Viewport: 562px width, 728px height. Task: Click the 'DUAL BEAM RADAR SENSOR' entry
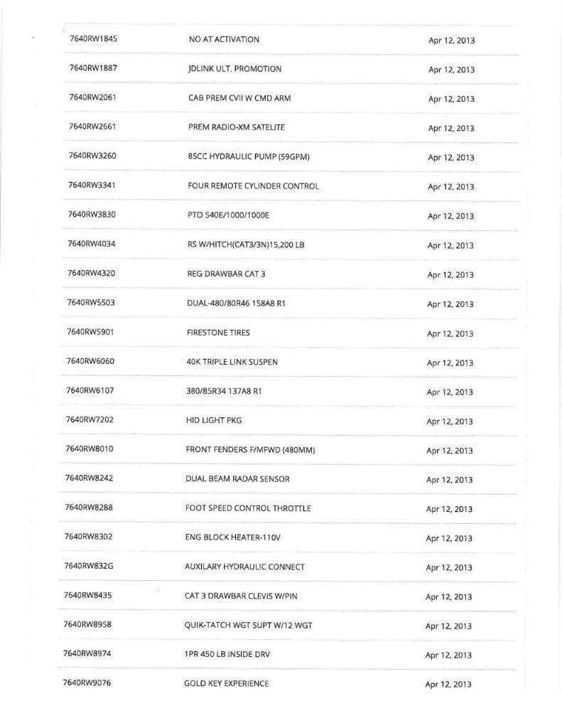point(237,478)
